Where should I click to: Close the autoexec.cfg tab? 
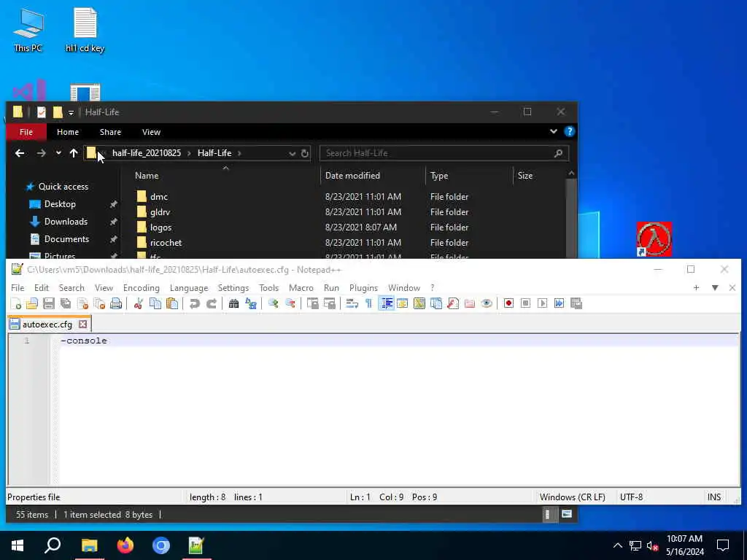click(x=83, y=324)
